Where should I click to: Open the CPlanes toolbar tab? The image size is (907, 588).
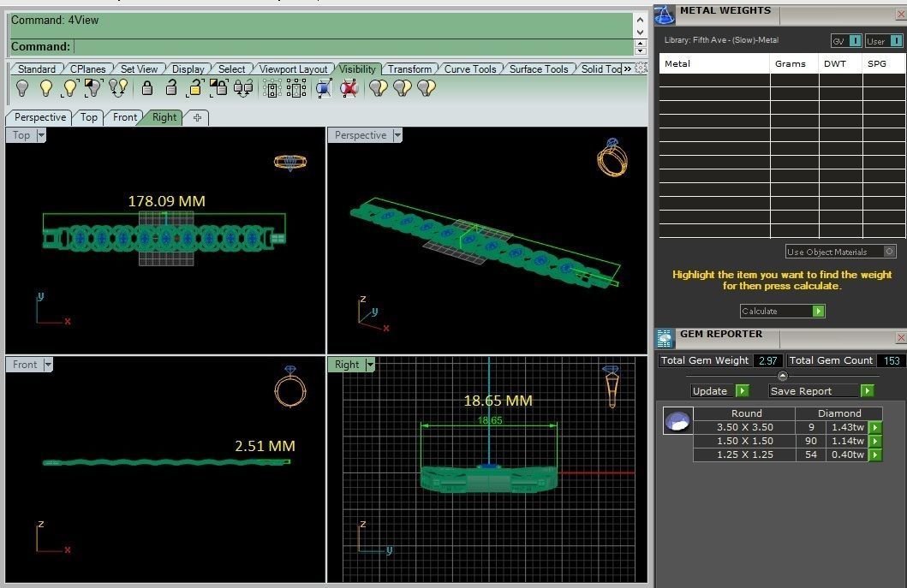[x=87, y=68]
